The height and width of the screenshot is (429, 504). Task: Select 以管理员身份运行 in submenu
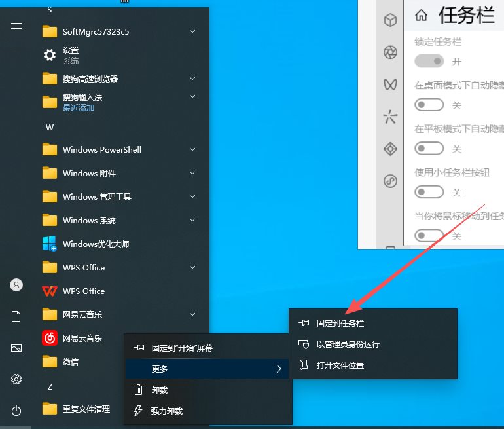coord(373,344)
